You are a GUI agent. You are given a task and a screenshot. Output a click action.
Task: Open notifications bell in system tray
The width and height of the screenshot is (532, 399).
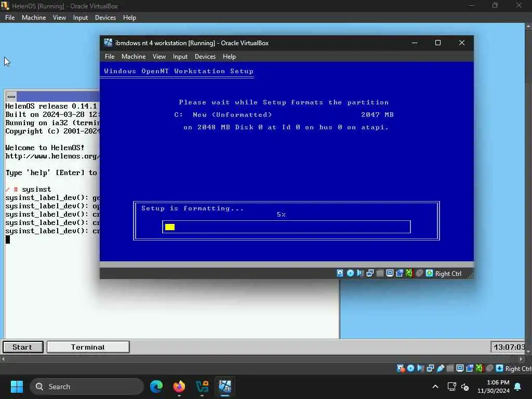click(x=518, y=387)
